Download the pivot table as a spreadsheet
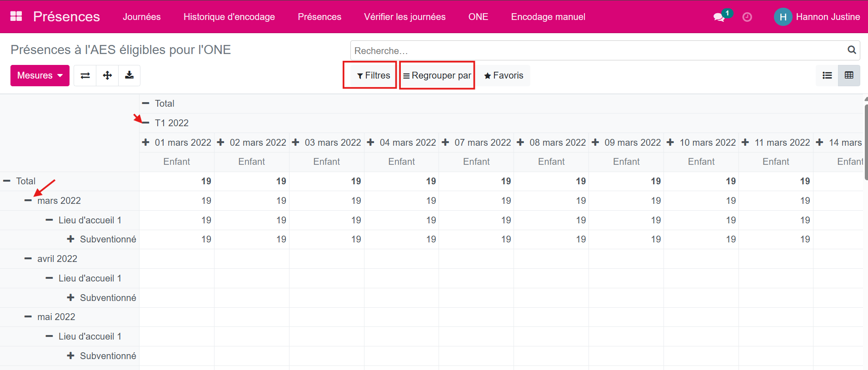 click(130, 75)
